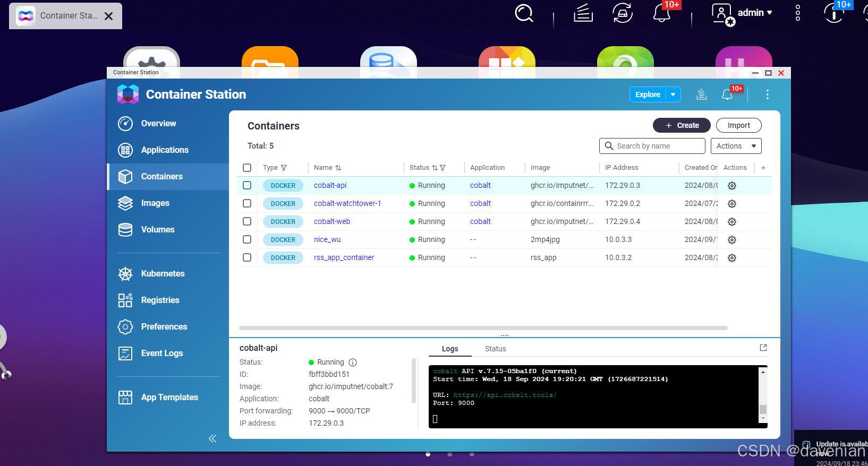This screenshot has width=868, height=466.
Task: Open Container Station background tasks icon
Action: tap(702, 94)
